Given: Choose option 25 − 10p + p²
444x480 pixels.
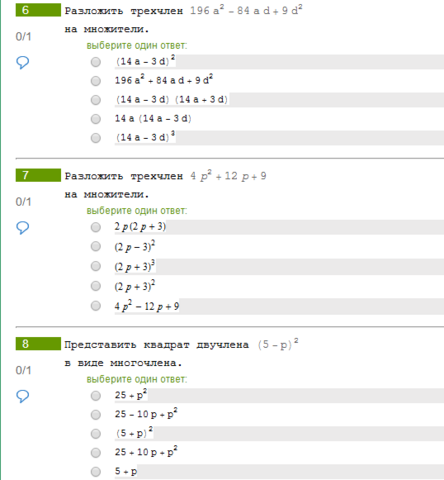Looking at the screenshot, I should pos(96,415).
